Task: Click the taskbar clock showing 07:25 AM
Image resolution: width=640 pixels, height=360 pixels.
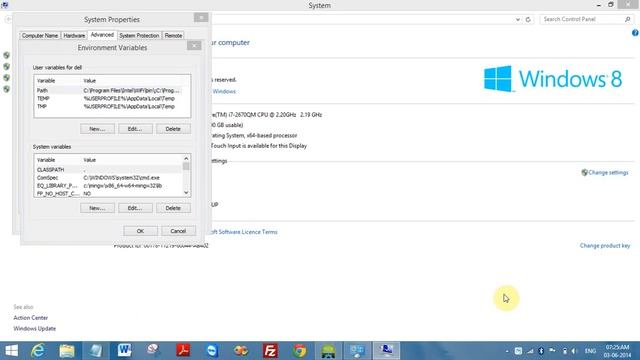Action: pyautogui.click(x=617, y=351)
